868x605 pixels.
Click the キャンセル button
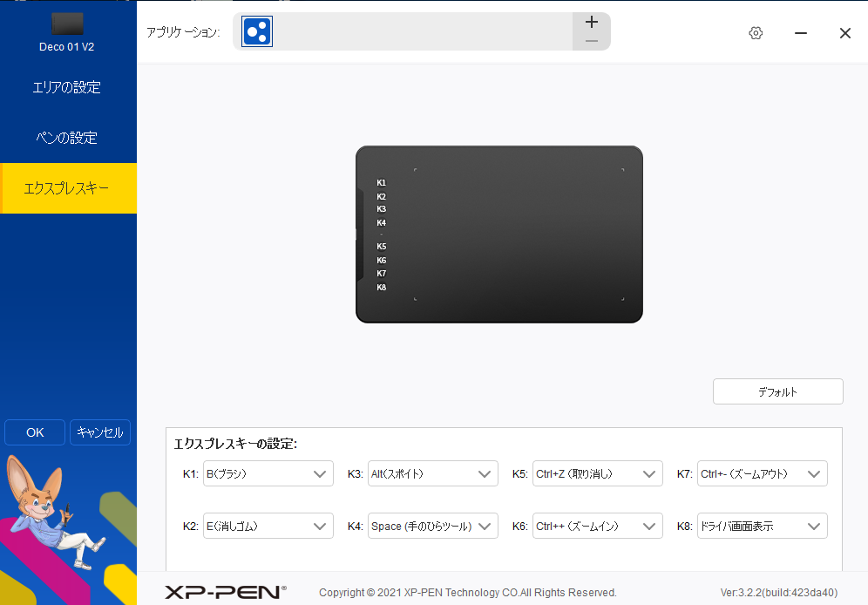(x=100, y=432)
